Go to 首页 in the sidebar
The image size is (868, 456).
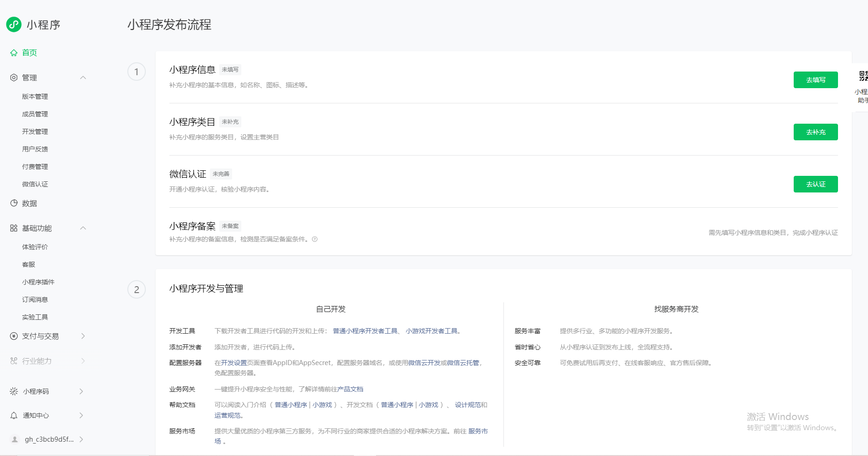[30, 53]
